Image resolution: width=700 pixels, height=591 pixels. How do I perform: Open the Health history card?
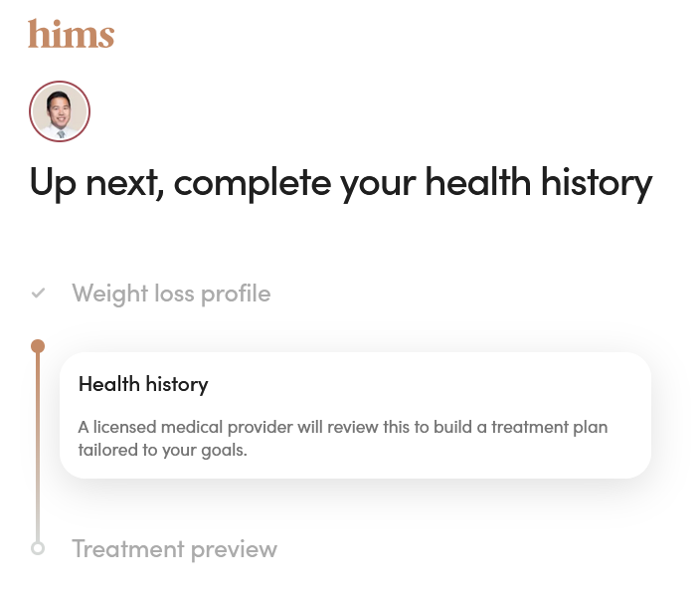[x=355, y=415]
